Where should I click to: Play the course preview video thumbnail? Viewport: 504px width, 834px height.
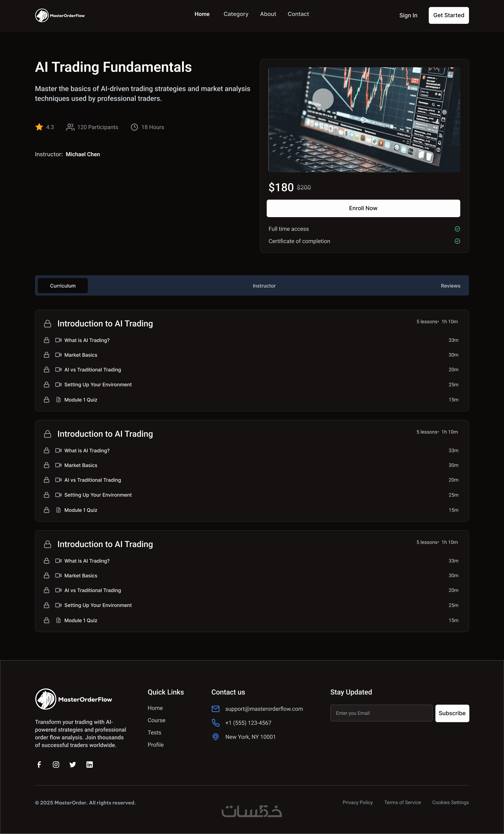pyautogui.click(x=364, y=120)
